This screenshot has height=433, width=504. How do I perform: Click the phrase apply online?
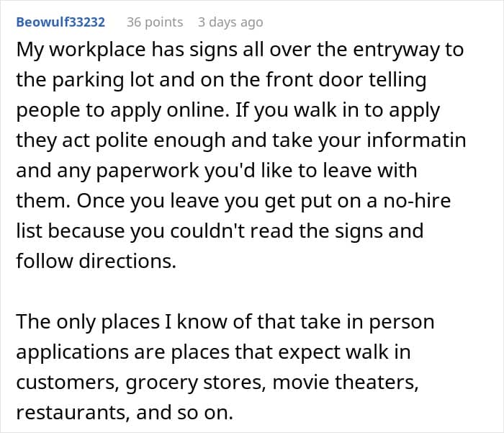[167, 110]
